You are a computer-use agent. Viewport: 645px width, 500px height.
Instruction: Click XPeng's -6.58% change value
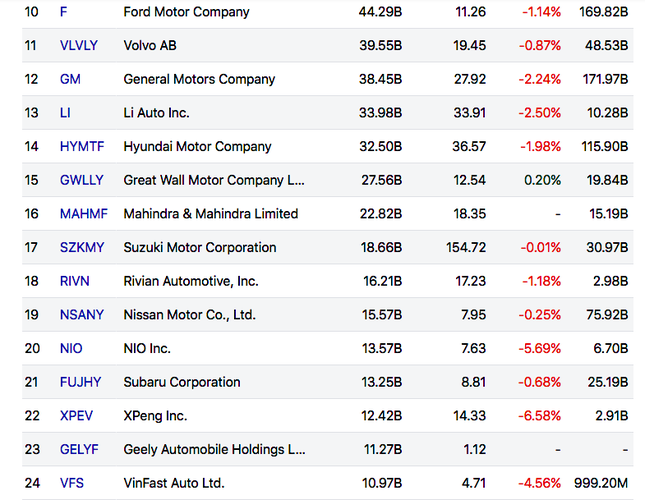click(x=541, y=415)
